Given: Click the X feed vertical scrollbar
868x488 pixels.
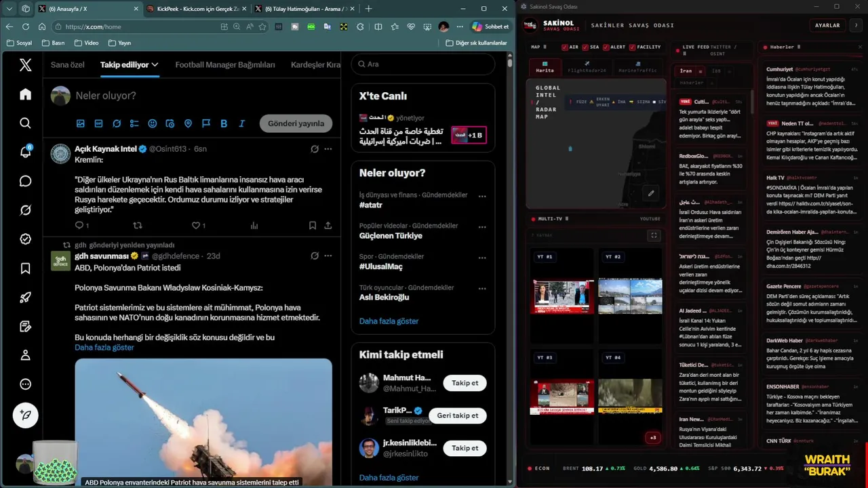Looking at the screenshot, I should [x=510, y=63].
